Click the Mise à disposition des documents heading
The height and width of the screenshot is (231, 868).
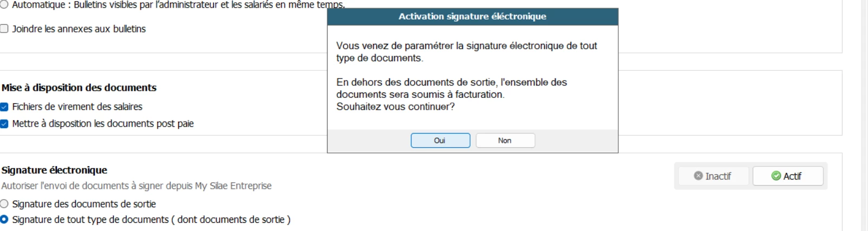tap(79, 88)
